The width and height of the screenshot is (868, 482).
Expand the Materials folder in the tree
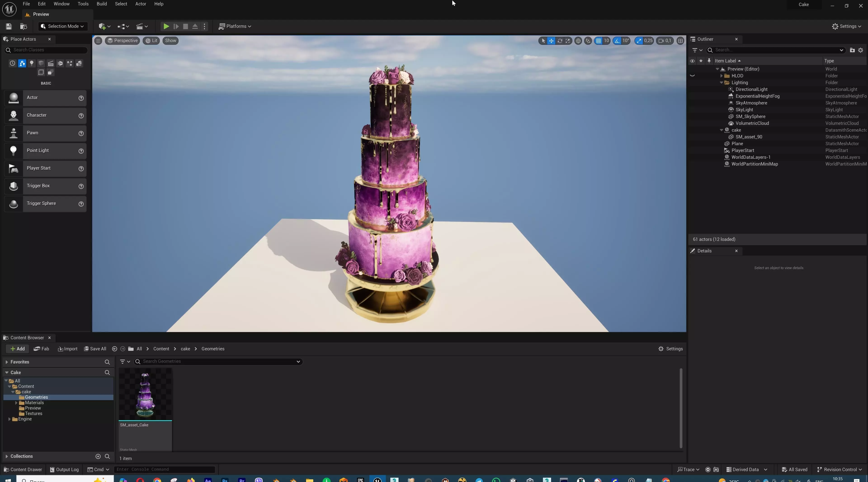[16, 403]
